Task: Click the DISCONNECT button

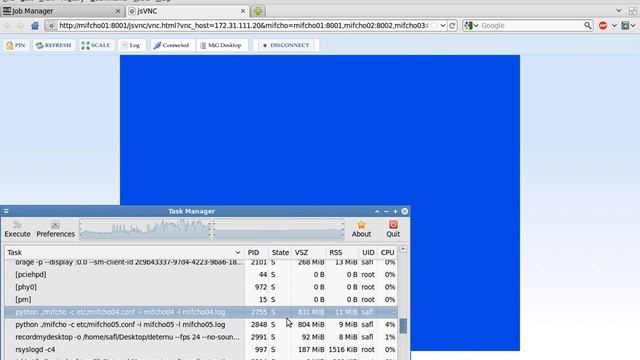Action: [286, 45]
